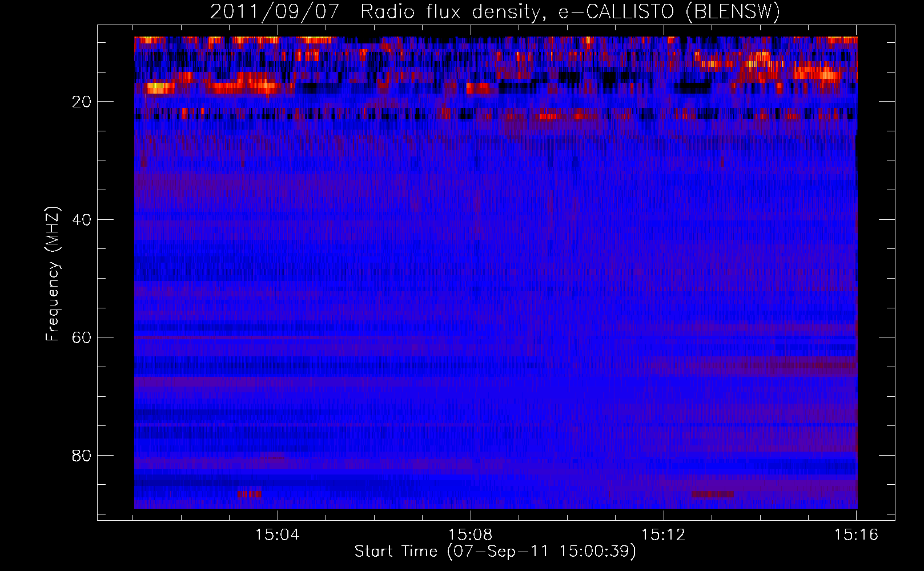The height and width of the screenshot is (571, 924).
Task: Click the plot title "2011/09/07 Radio flux density, e-CALLISTO (BLENSW)"
Action: point(495,11)
